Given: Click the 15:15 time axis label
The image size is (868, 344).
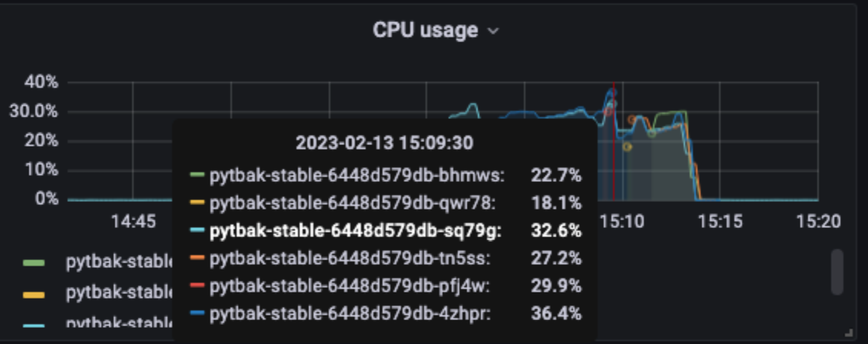Looking at the screenshot, I should tap(720, 222).
